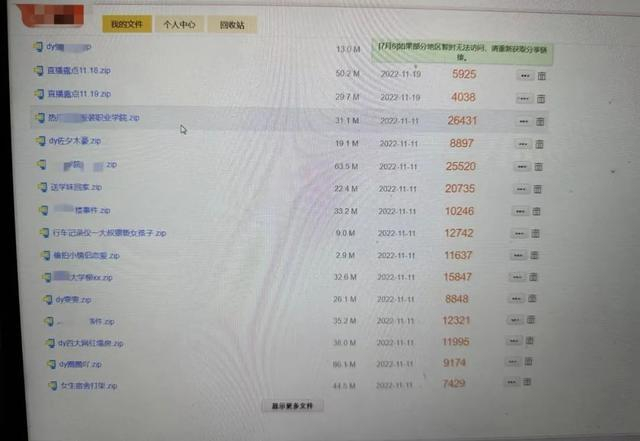
Task: Open the 15847 row's ellipsis menu
Action: coord(517,277)
